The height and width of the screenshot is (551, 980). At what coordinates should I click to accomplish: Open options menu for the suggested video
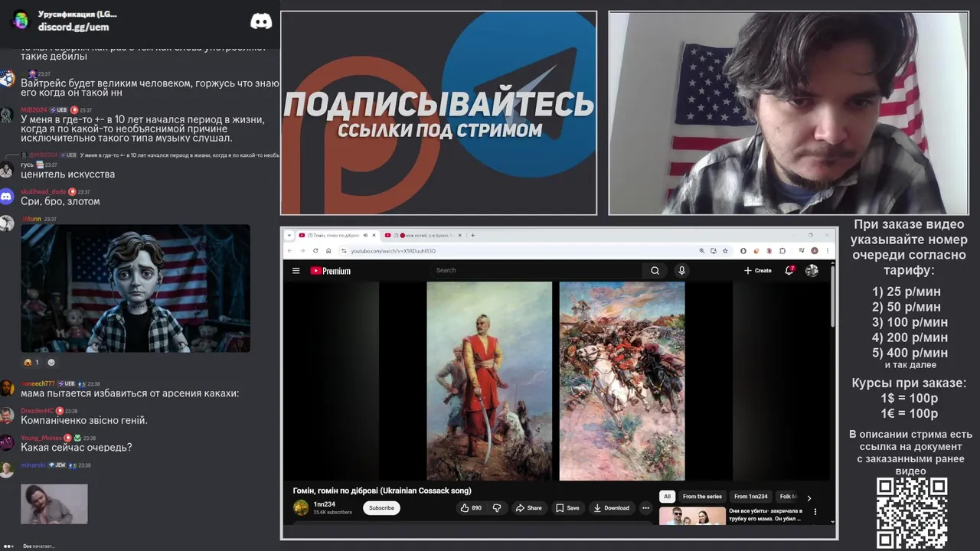point(815,512)
